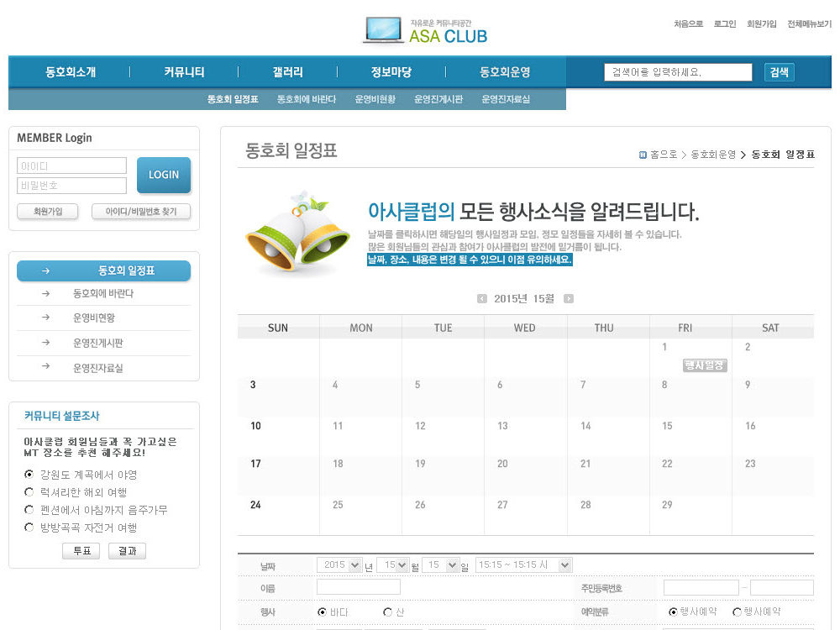Click the 전체메뉴보기 link at top right
The image size is (840, 630).
[809, 24]
